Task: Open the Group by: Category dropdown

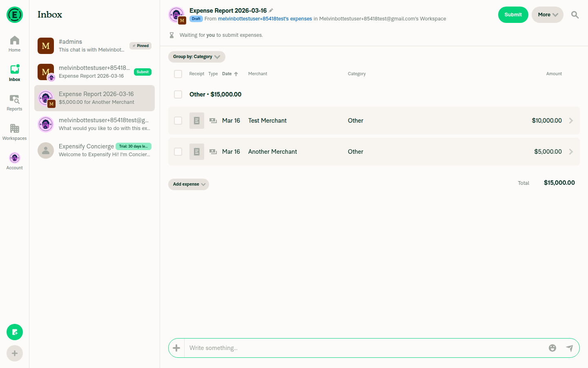Action: [x=196, y=57]
